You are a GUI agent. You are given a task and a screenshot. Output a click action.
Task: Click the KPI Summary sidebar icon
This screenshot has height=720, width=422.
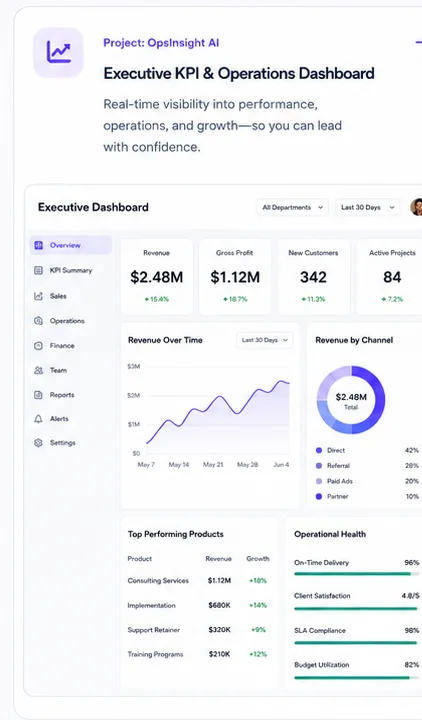pyautogui.click(x=39, y=270)
